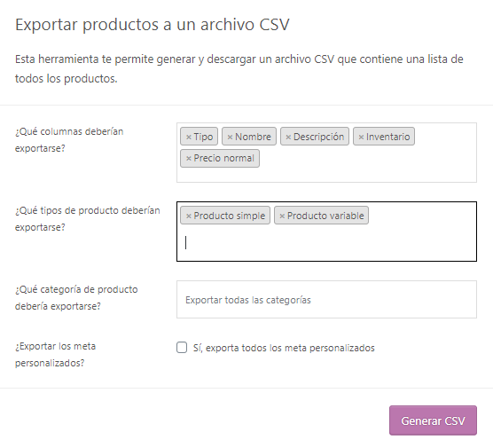Click the 'Sí, exporta todos los meta personalizados' label
The height and width of the screenshot is (448, 493).
(284, 348)
